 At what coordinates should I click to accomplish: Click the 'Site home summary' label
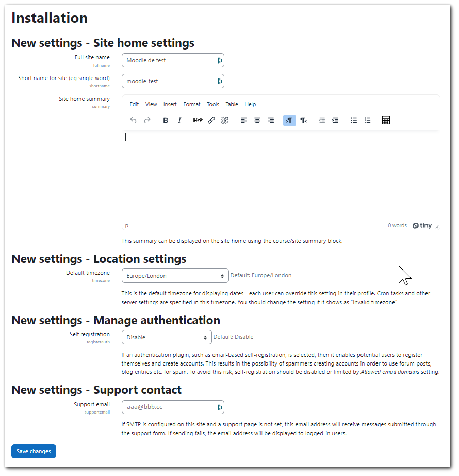tap(84, 99)
